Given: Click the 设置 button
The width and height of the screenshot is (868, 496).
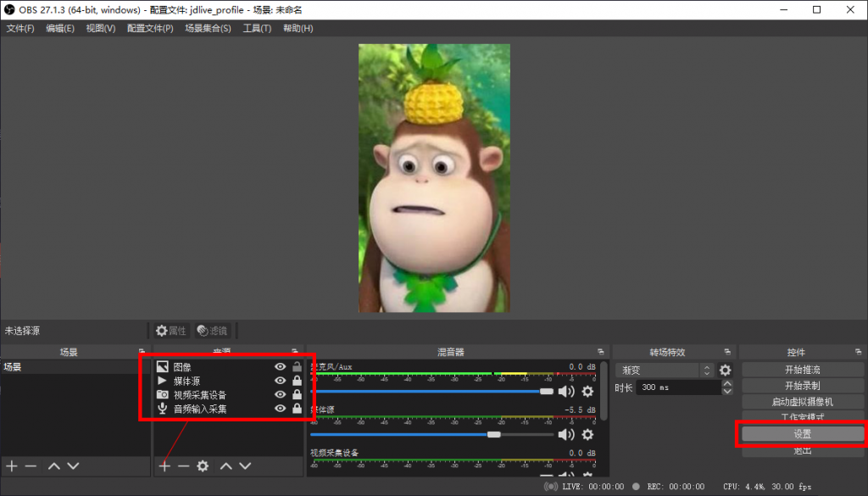Looking at the screenshot, I should coord(802,433).
